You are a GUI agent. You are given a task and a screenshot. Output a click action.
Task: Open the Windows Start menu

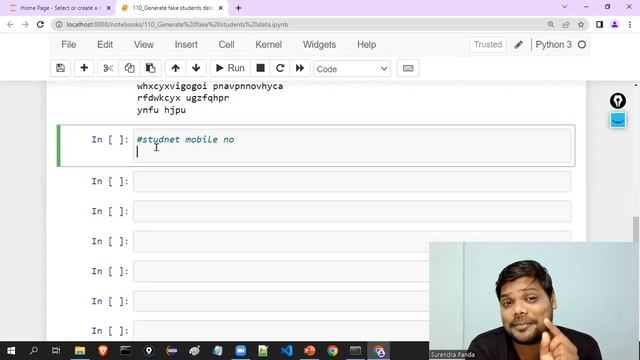pos(11,351)
